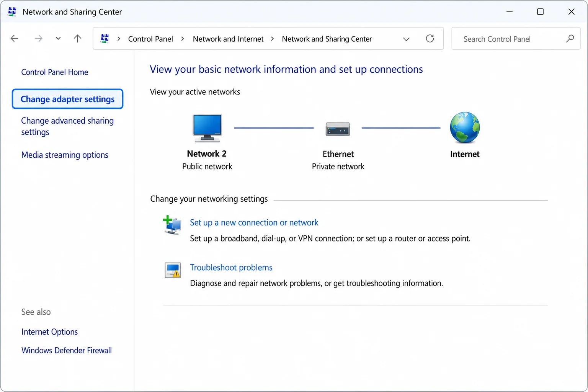Click the Troubleshoot problems warning icon

[173, 270]
